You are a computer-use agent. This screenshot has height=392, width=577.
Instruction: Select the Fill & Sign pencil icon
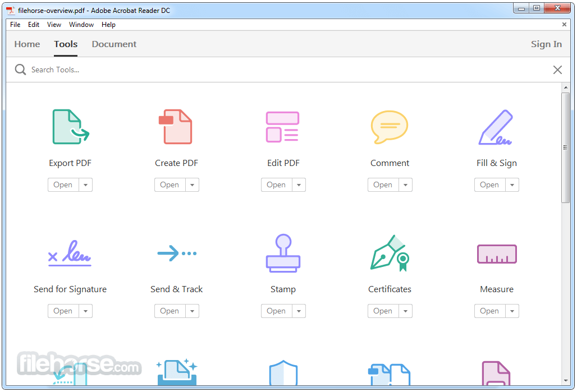(x=496, y=127)
